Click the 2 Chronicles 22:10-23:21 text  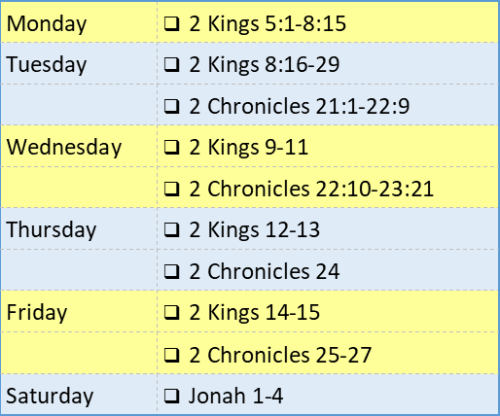(x=311, y=189)
